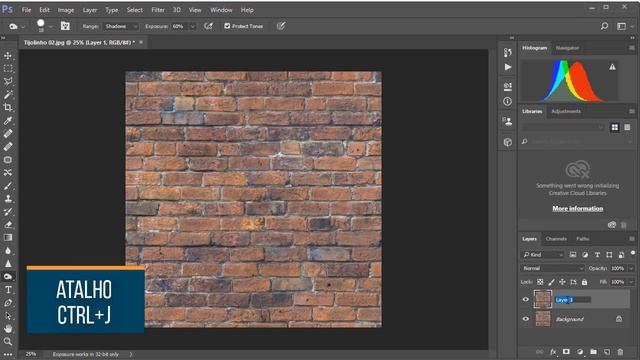Select the Eyedropper tool
This screenshot has width=640, height=360.
[8, 120]
